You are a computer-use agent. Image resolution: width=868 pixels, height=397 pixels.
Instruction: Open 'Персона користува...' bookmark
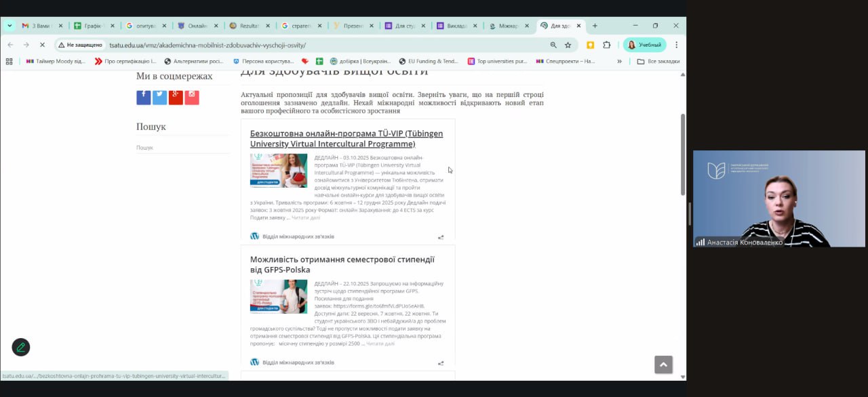click(x=263, y=61)
